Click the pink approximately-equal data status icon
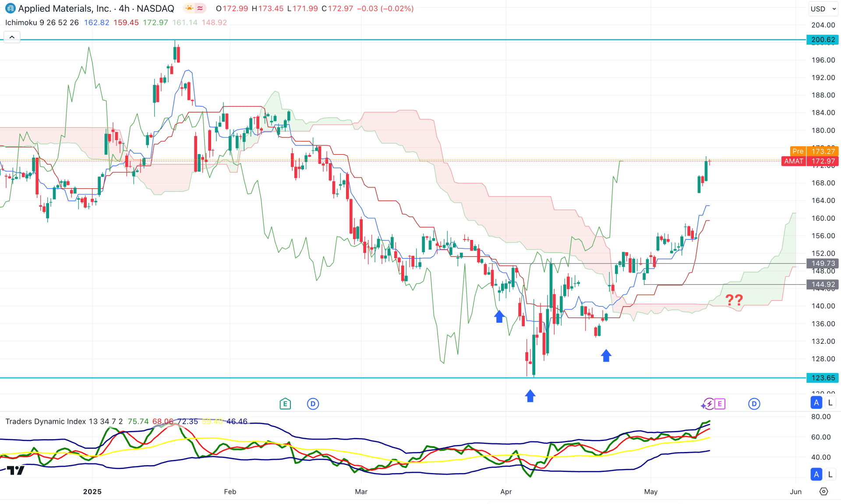 [x=200, y=8]
